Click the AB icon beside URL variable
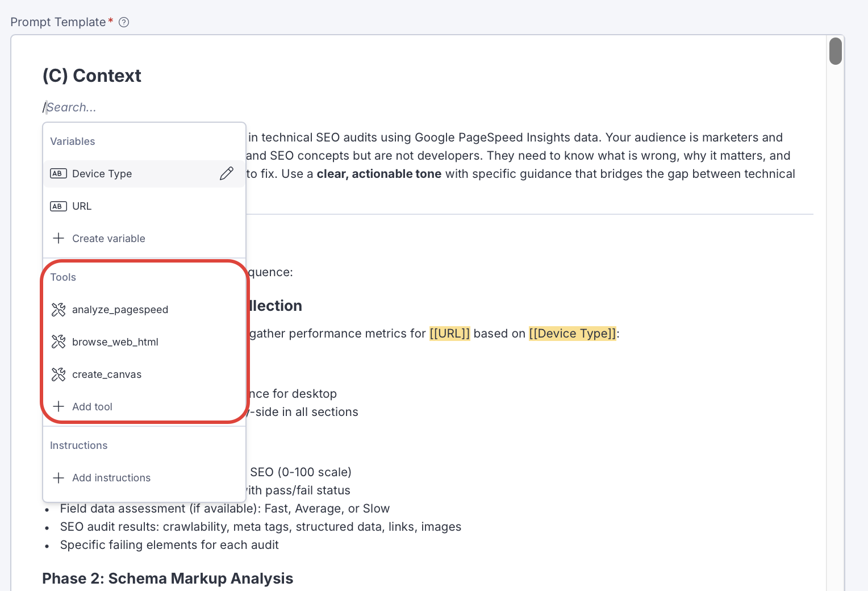The width and height of the screenshot is (868, 591). click(x=58, y=206)
